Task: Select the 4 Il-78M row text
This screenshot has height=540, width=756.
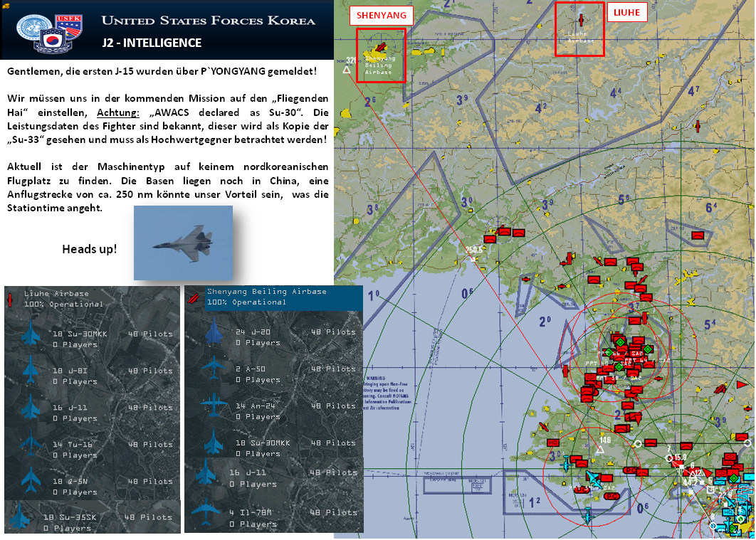Action: coord(251,512)
